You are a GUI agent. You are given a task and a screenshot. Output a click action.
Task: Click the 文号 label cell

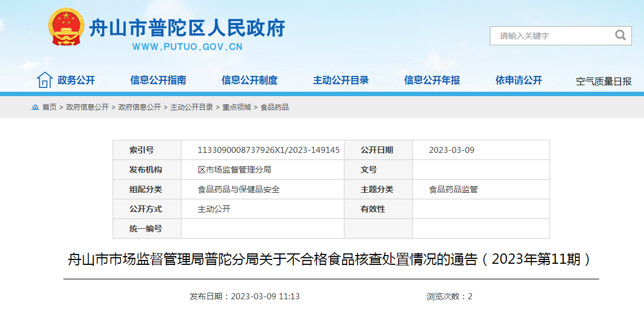[x=378, y=169]
